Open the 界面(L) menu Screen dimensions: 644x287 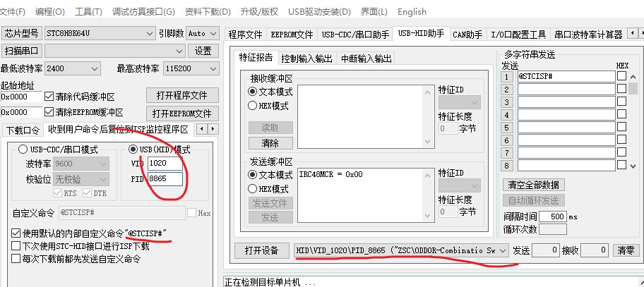click(x=374, y=12)
